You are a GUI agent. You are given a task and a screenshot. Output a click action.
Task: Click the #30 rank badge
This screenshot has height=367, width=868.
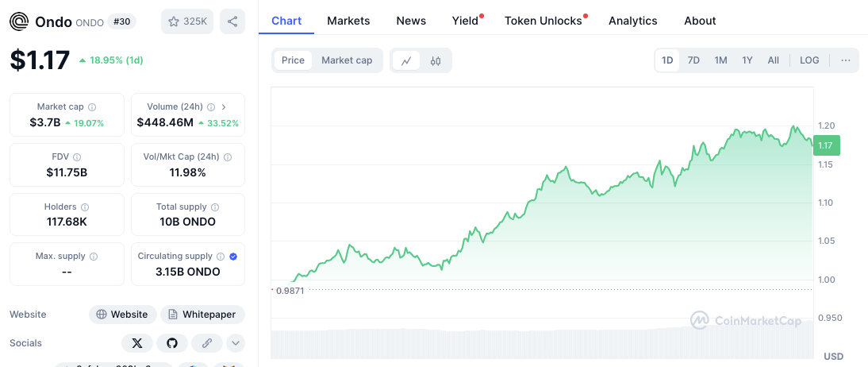click(121, 21)
